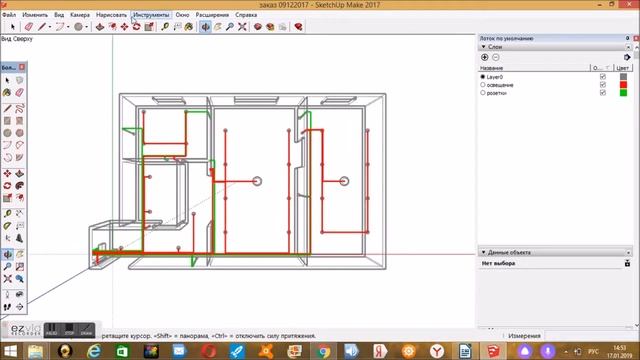Open Google Chrome from the taskbar
This screenshot has width=640, height=360.
[323, 351]
